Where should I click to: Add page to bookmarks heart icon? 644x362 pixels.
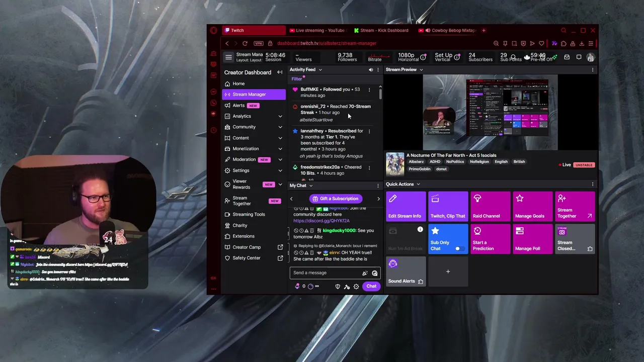(541, 44)
